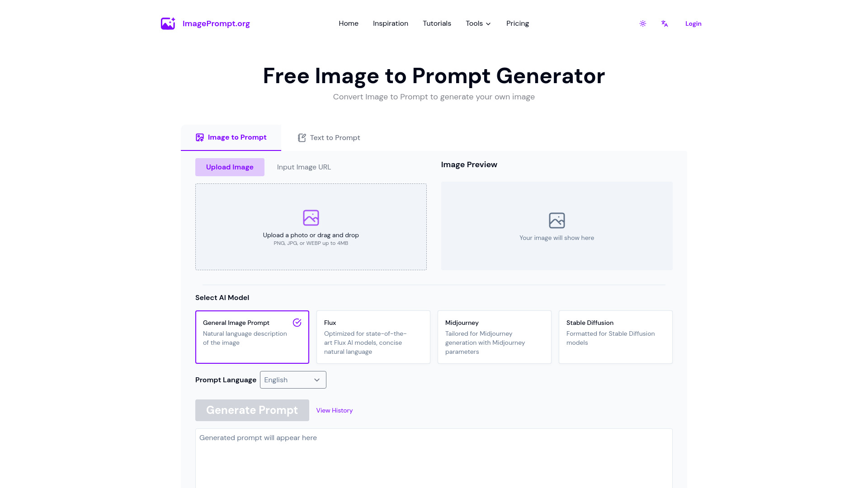Screen dimensions: 868x488
Task: Switch to Input Image URL tab
Action: point(303,167)
